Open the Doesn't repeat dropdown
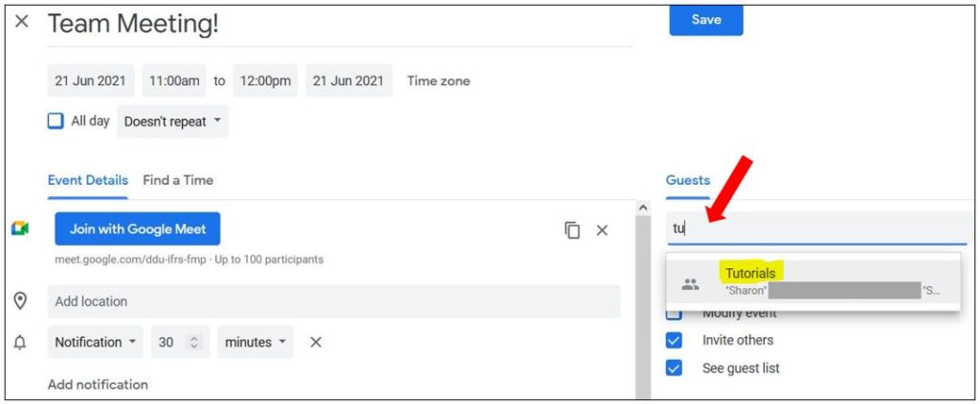The height and width of the screenshot is (404, 980). click(172, 122)
